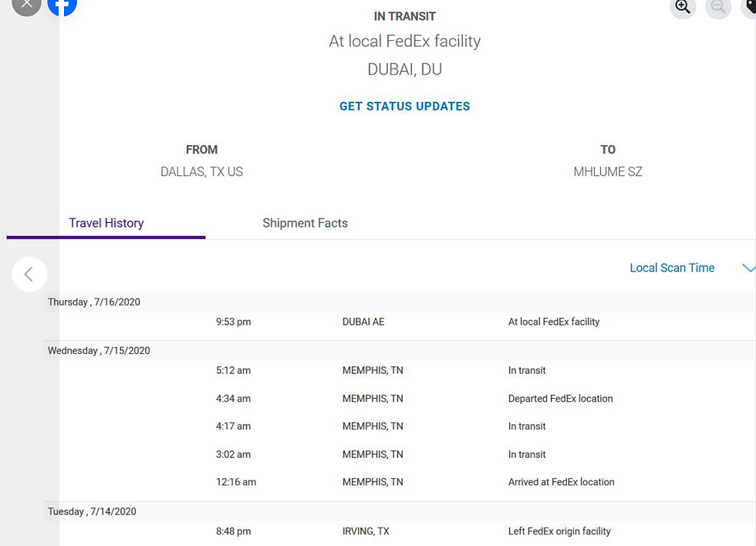
Task: Switch to the Shipment Facts tab
Action: [305, 223]
